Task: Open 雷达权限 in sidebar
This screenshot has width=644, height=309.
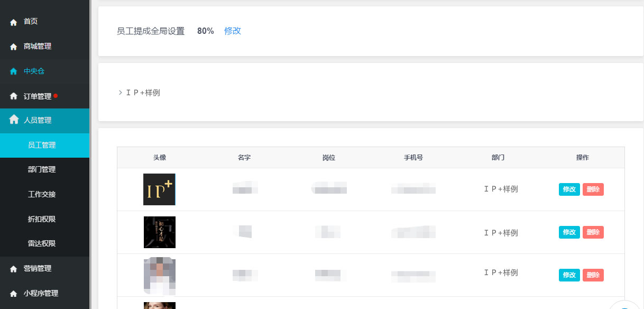Action: tap(42, 244)
